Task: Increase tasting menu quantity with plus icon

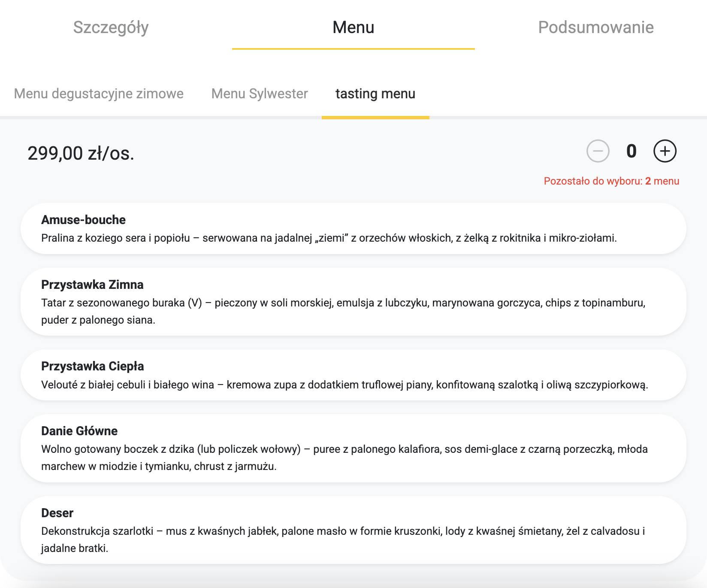Action: pyautogui.click(x=665, y=151)
